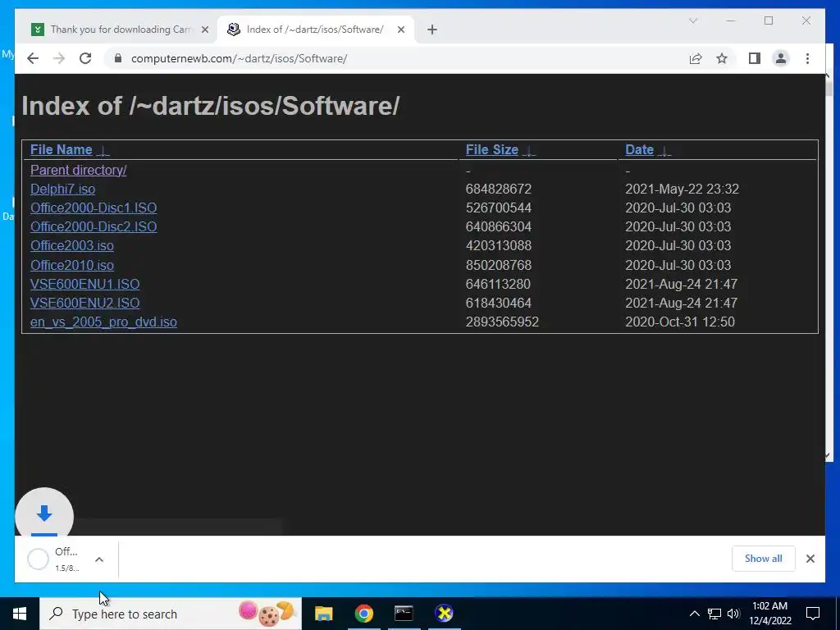Select the 'Index of /~dartz/isos/Software/' tab
Screen dimensions: 840x630
pyautogui.click(x=315, y=30)
